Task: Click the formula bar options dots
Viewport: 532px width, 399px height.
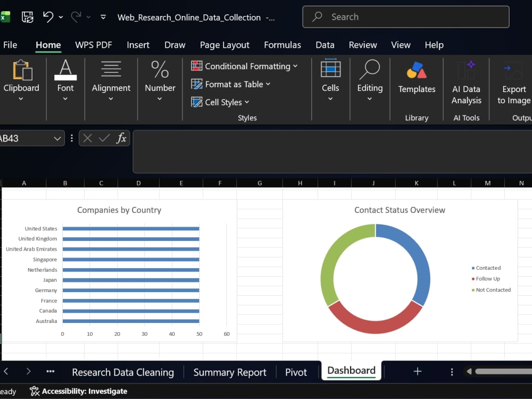Action: click(72, 138)
